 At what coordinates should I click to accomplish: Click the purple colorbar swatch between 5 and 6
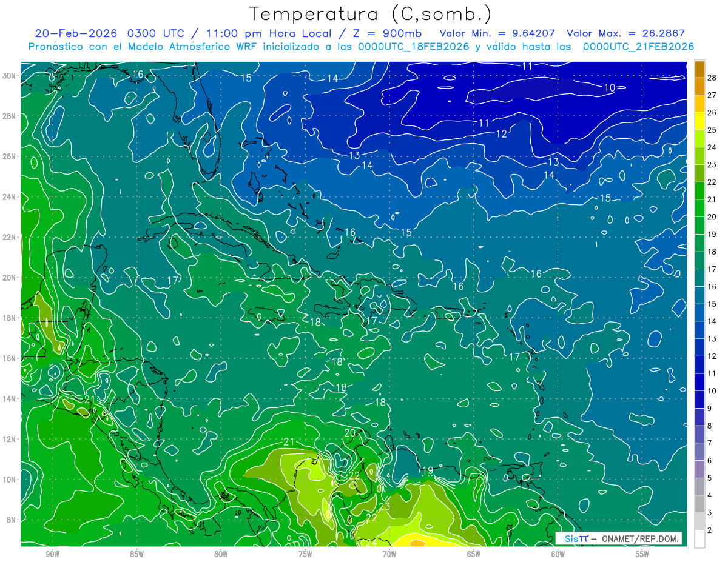tap(699, 469)
